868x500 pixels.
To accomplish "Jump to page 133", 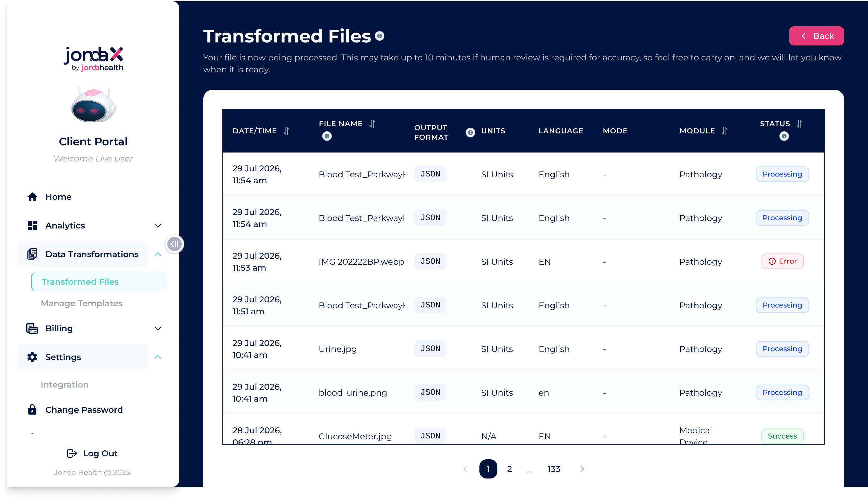I will pyautogui.click(x=554, y=469).
